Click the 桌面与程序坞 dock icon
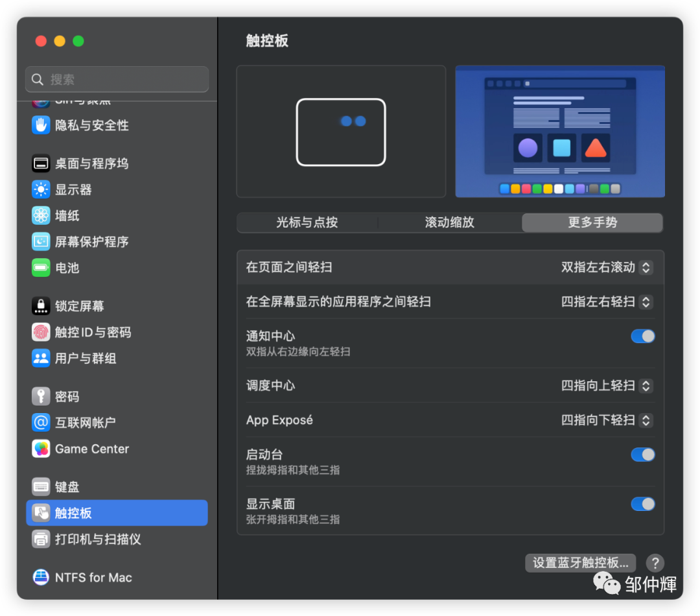The height and width of the screenshot is (616, 700). click(x=41, y=163)
